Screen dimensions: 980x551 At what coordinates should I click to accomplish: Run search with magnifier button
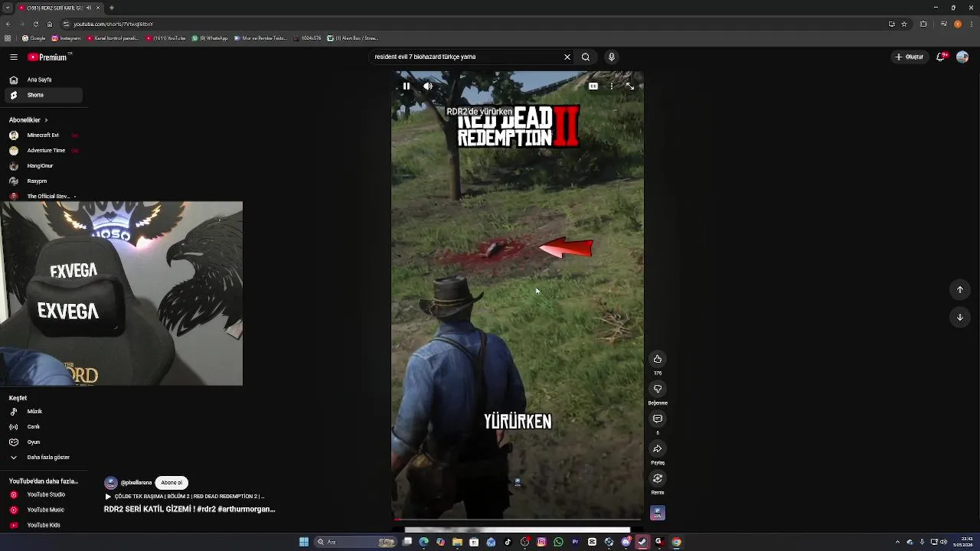click(x=586, y=57)
